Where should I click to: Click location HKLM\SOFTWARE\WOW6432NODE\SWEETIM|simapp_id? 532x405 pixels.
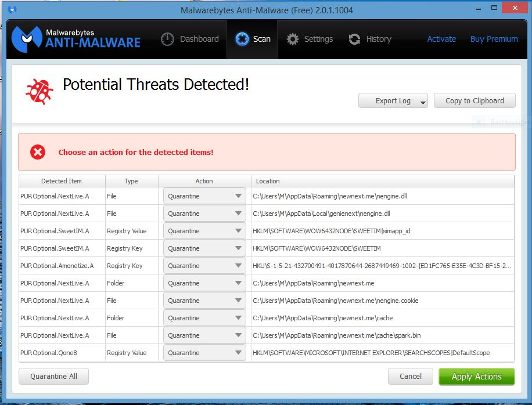point(332,231)
